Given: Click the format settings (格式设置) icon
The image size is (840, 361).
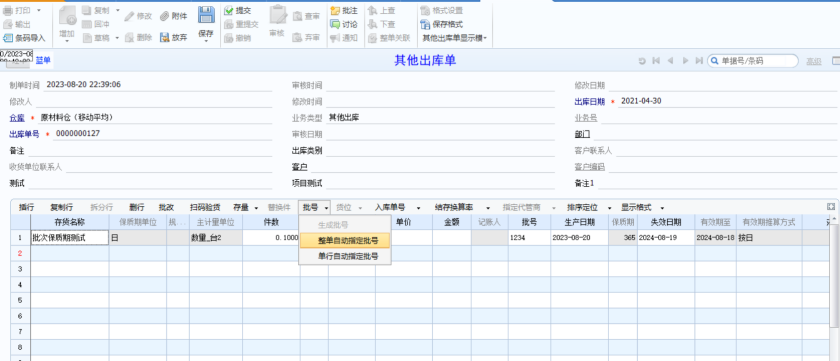Looking at the screenshot, I should (425, 10).
